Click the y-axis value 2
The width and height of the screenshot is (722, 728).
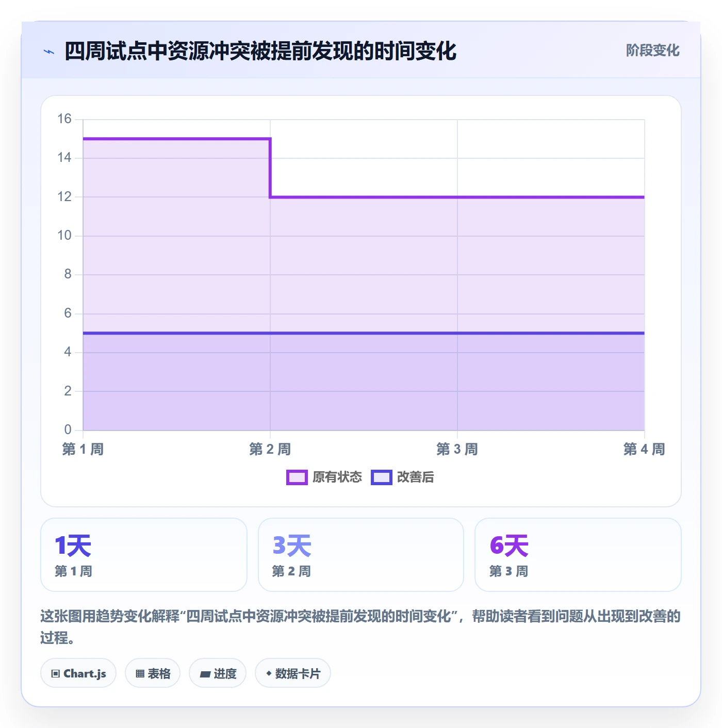point(68,391)
